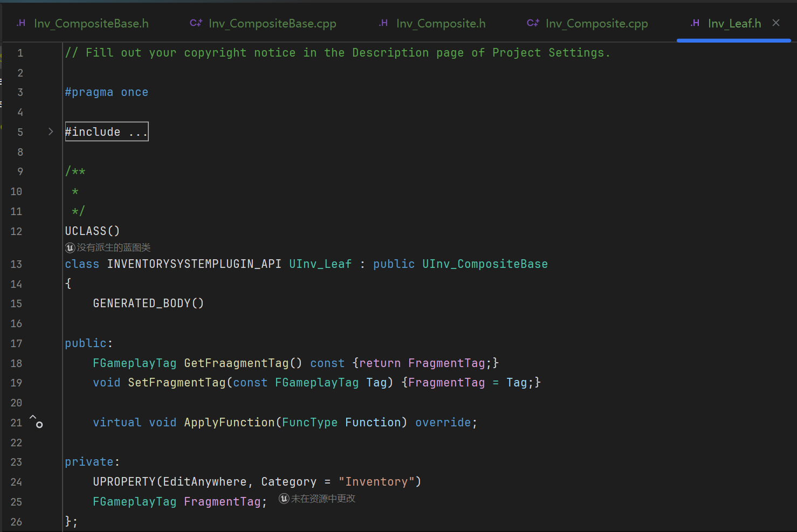Open the Inv_CompositeBase.cpp tab

[x=263, y=23]
